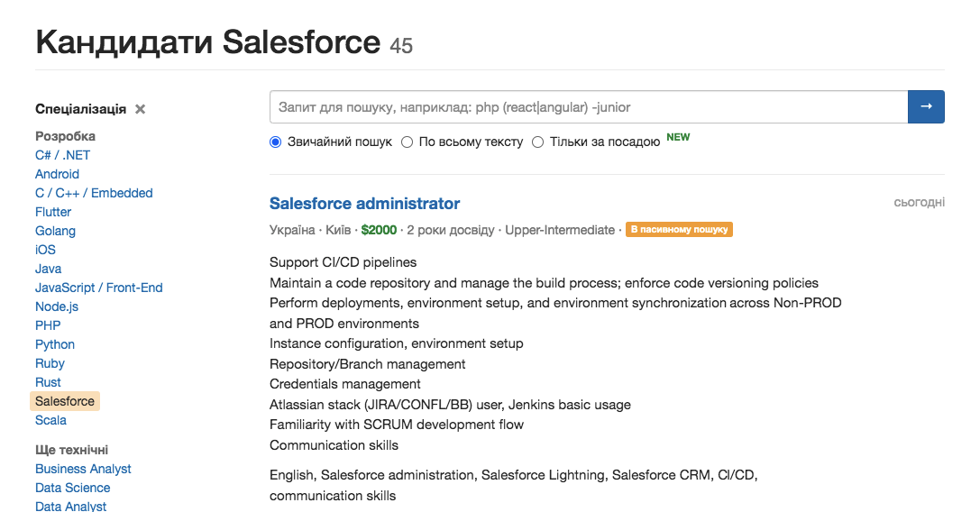
Task: Click the Ще технічні category heading
Action: click(x=71, y=450)
